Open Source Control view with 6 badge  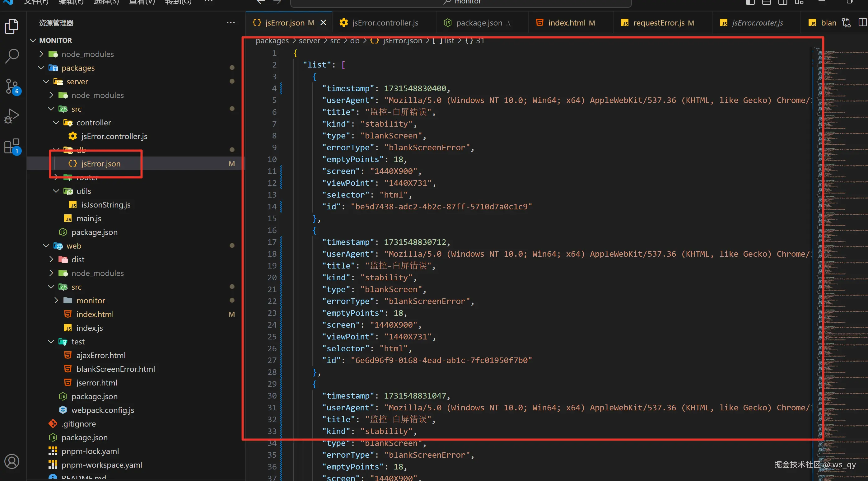[x=12, y=86]
